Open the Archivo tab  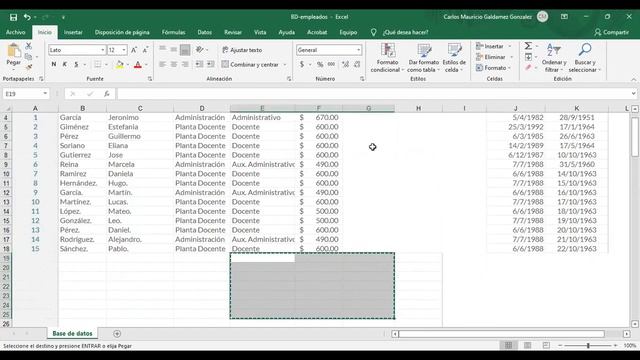[16, 32]
